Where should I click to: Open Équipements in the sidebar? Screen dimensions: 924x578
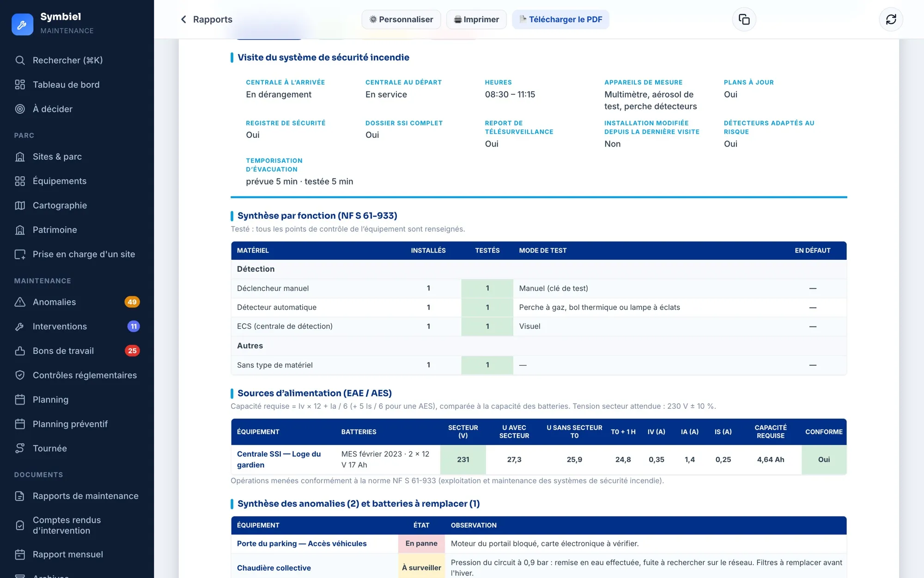pyautogui.click(x=77, y=181)
